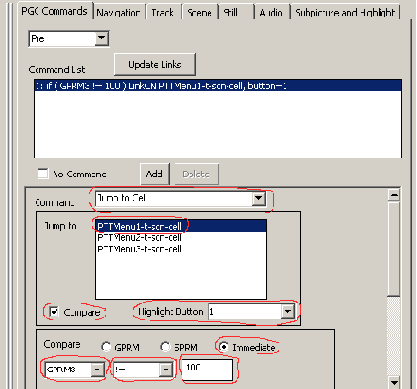Click the scrollbar down arrow
Viewport: 417px width, 389px height.
click(x=394, y=382)
